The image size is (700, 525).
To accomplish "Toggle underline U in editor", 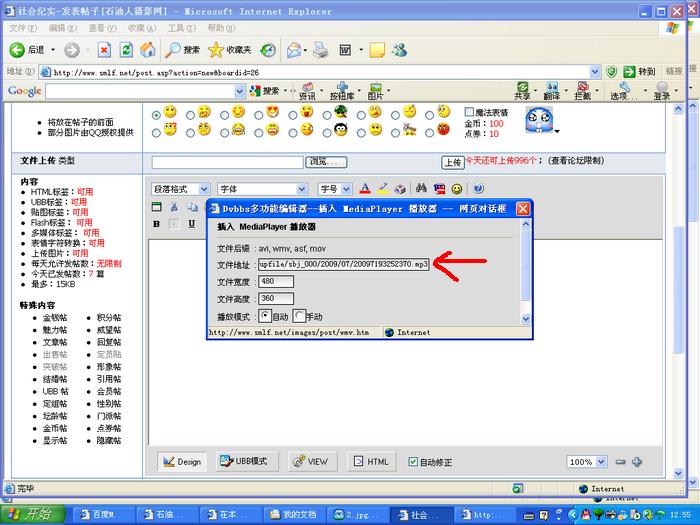I will [192, 224].
